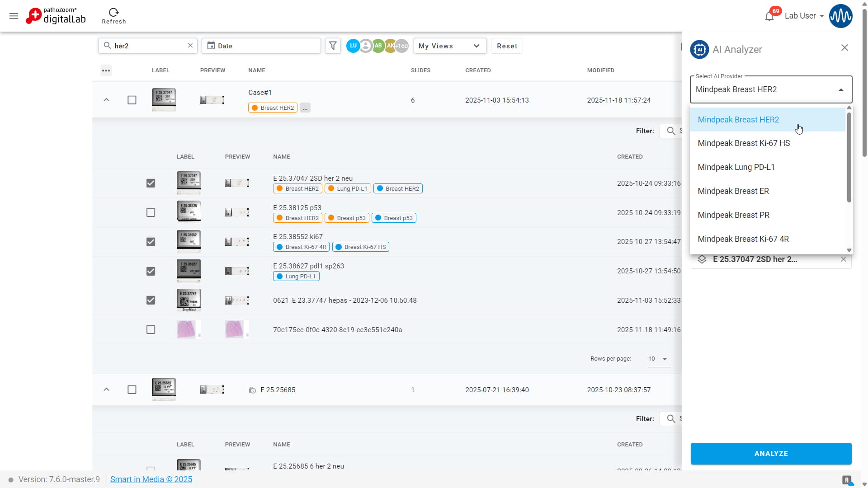The height and width of the screenshot is (488, 868).
Task: Open the My Views dropdown
Action: coord(449,46)
